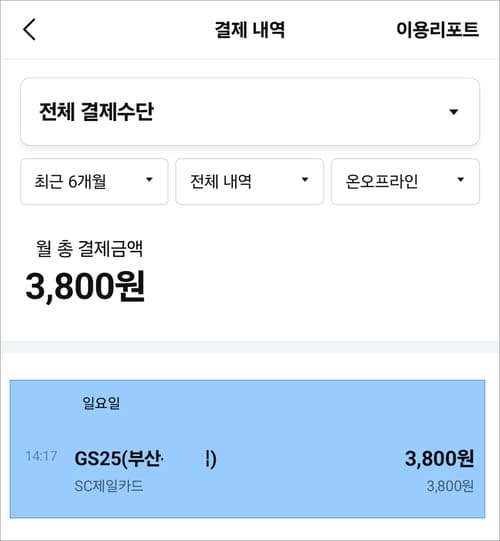Click the 3,800원 monthly total amount
Viewport: 500px width, 541px height.
pyautogui.click(x=85, y=286)
